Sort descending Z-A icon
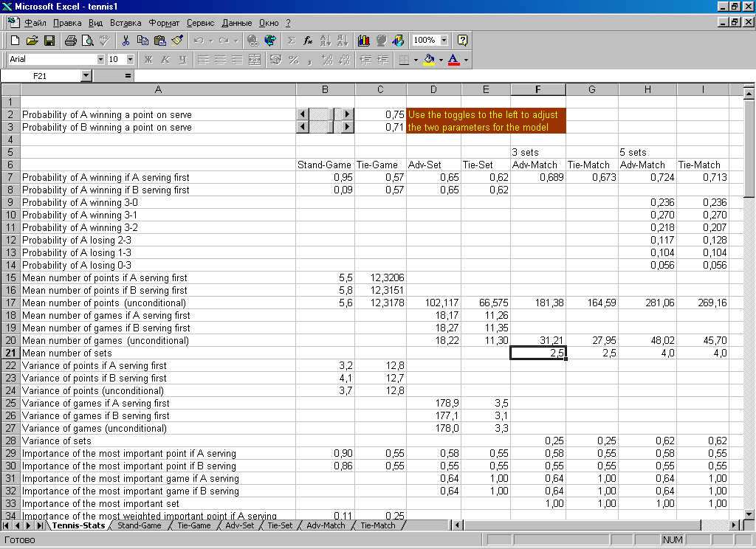 pos(343,41)
